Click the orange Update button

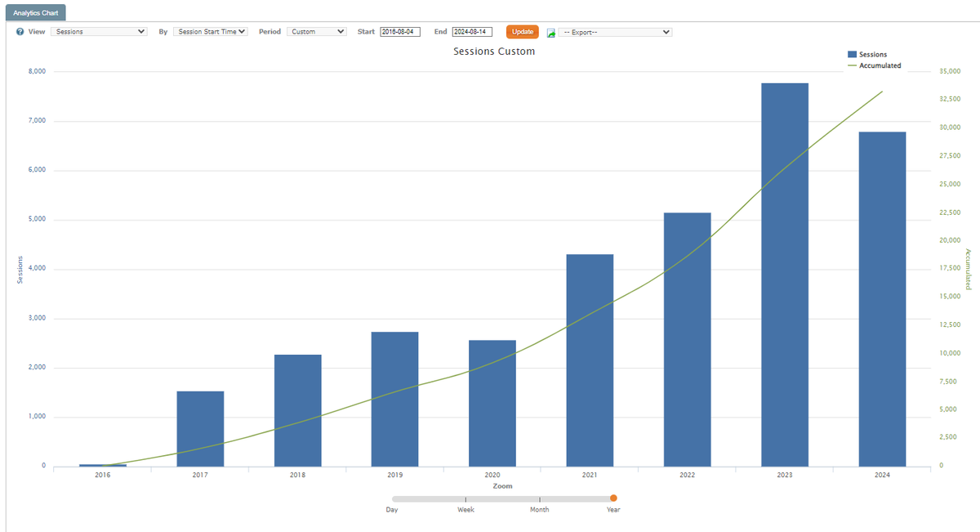pyautogui.click(x=523, y=32)
